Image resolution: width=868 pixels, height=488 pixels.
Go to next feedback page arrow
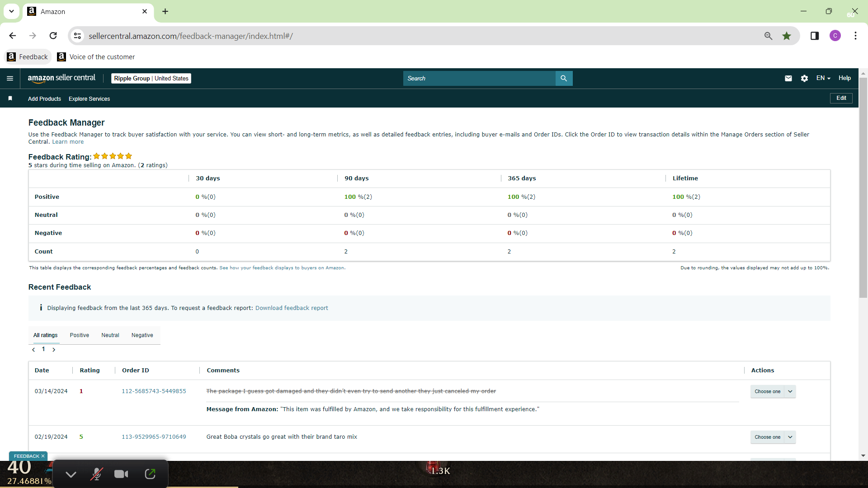pyautogui.click(x=54, y=350)
